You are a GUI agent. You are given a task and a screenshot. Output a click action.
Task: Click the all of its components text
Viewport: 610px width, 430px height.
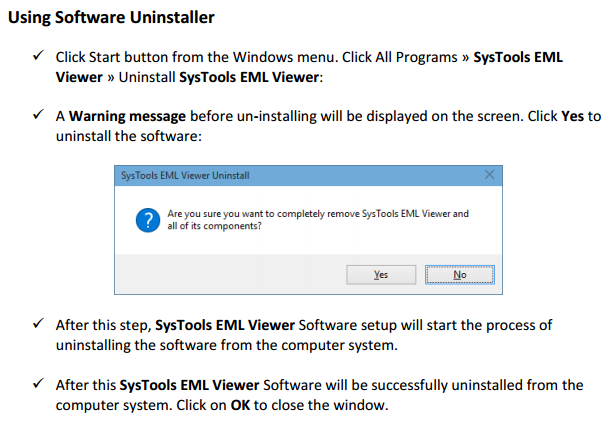214,226
